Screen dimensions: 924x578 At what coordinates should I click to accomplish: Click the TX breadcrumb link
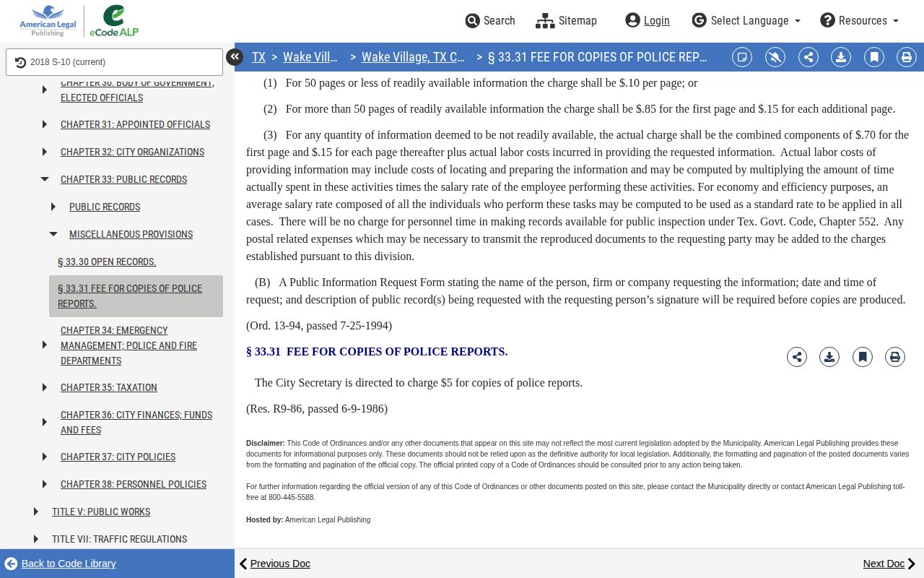point(258,57)
